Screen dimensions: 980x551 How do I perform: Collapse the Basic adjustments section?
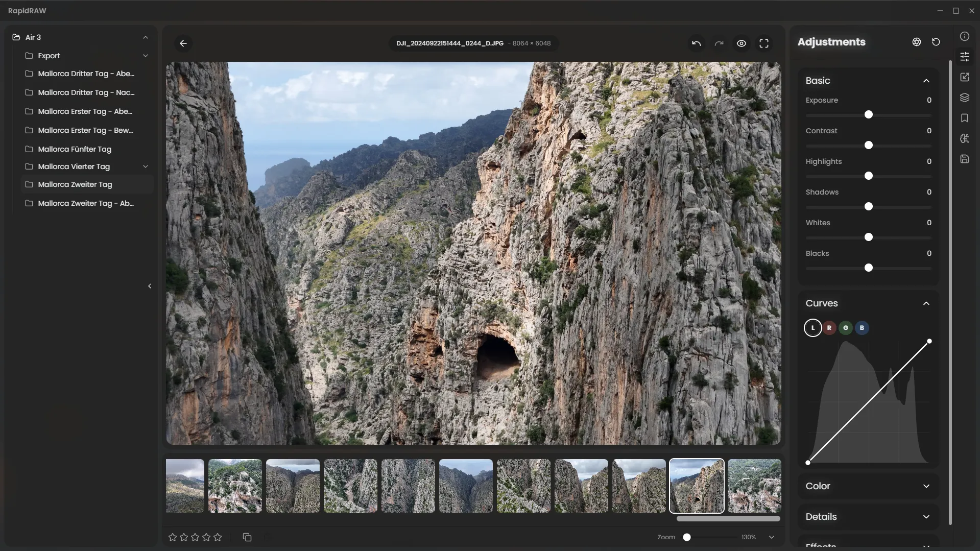tap(926, 81)
